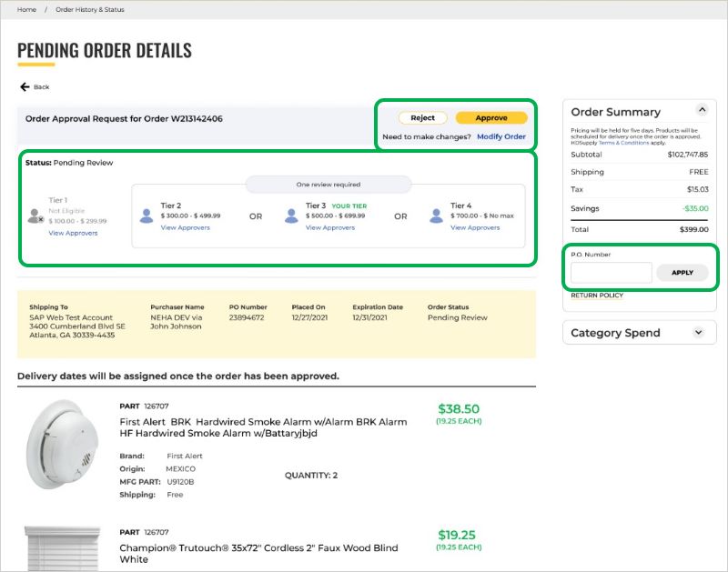Image resolution: width=728 pixels, height=572 pixels.
Task: View Approvers for Tier 4
Action: click(475, 227)
